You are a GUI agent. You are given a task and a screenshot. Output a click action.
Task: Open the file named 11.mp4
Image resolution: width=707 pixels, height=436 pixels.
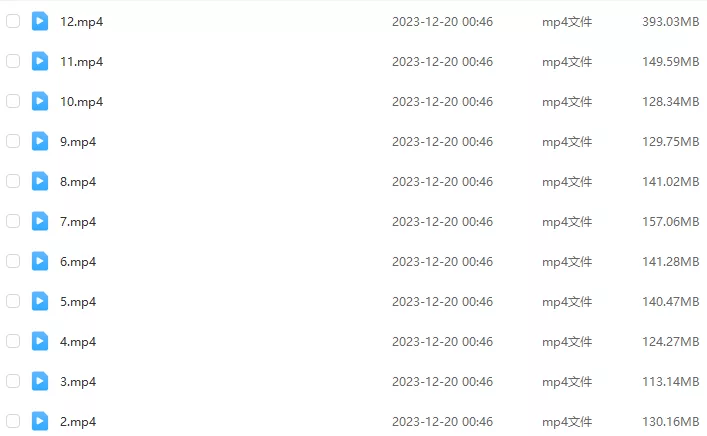point(82,62)
